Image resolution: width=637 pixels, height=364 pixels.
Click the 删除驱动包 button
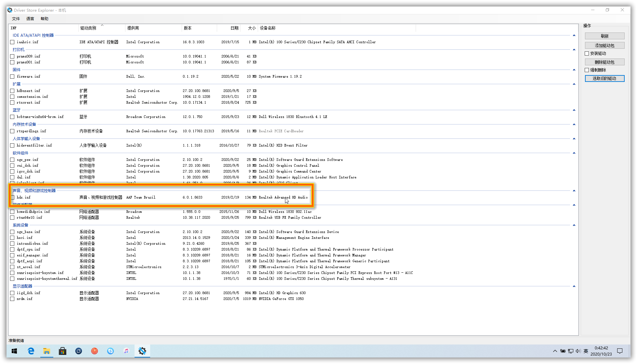coord(604,62)
